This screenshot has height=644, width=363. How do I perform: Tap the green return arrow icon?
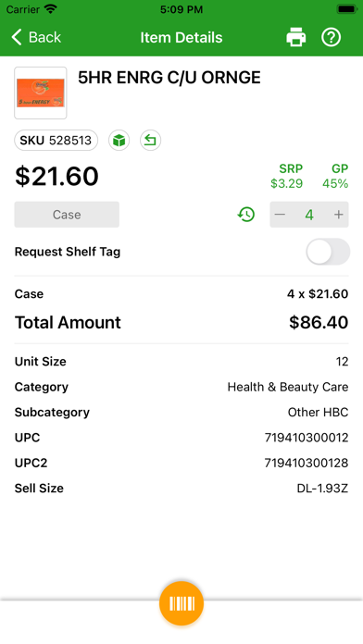[150, 141]
